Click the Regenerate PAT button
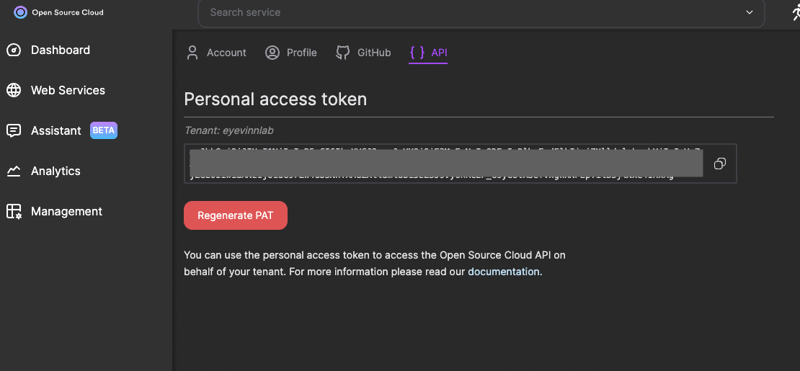The image size is (800, 371). click(x=236, y=215)
